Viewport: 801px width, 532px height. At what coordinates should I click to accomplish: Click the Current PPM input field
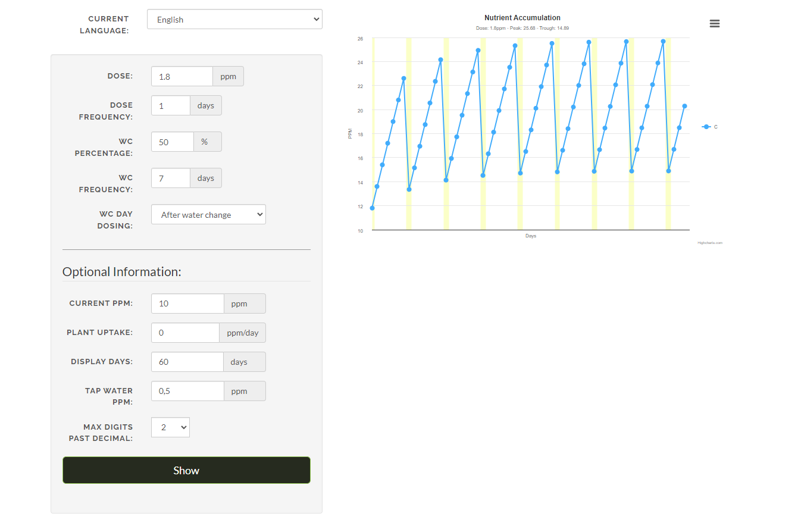coord(187,303)
